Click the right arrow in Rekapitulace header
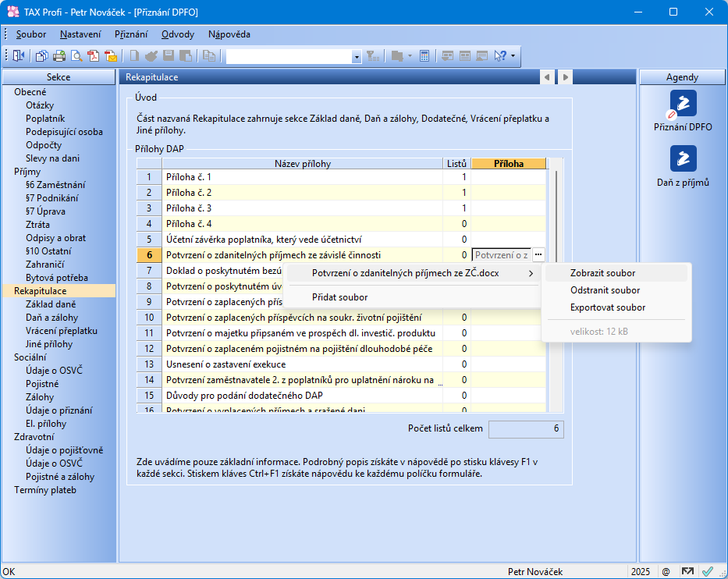 tap(565, 77)
